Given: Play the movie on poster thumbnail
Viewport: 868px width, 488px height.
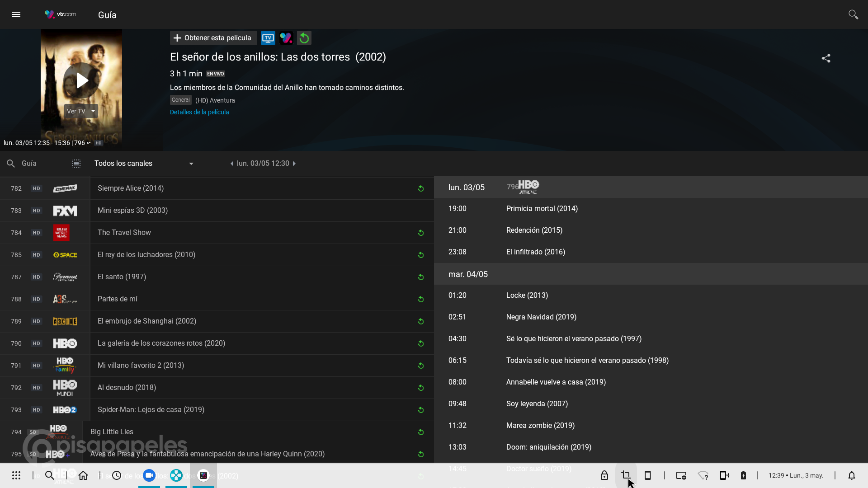Looking at the screenshot, I should click(82, 80).
